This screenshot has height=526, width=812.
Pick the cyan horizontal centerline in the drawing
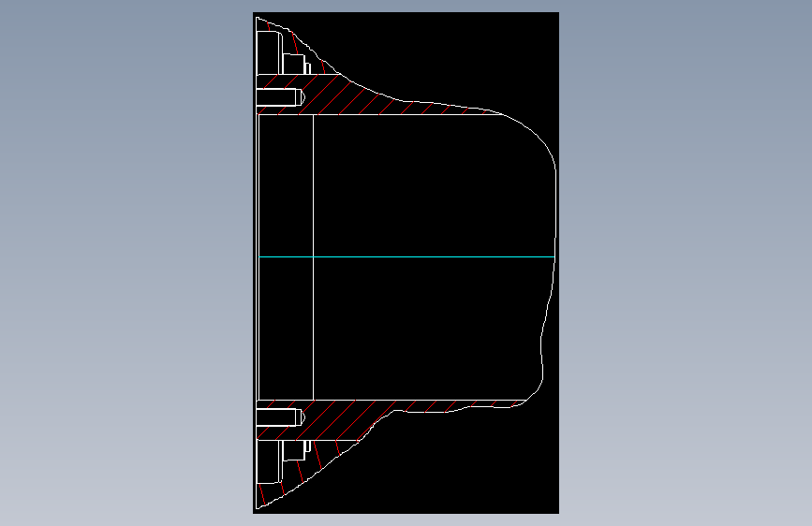[406, 256]
